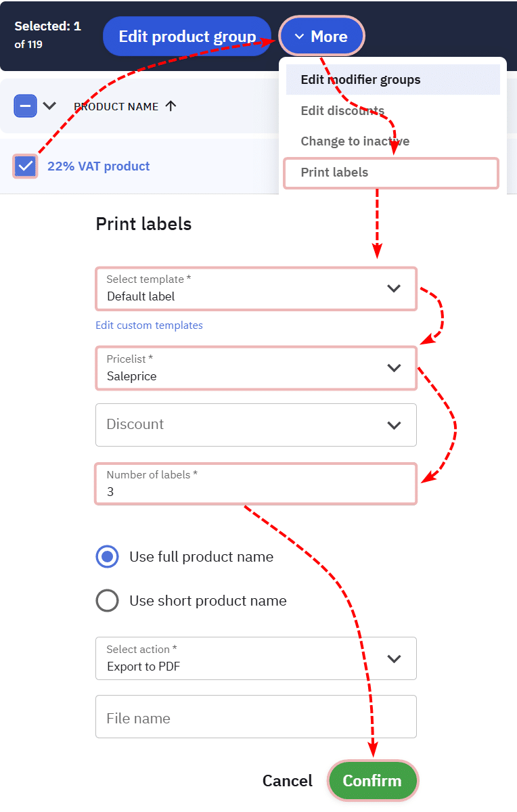Click the chevron next to the header checkbox

point(49,106)
